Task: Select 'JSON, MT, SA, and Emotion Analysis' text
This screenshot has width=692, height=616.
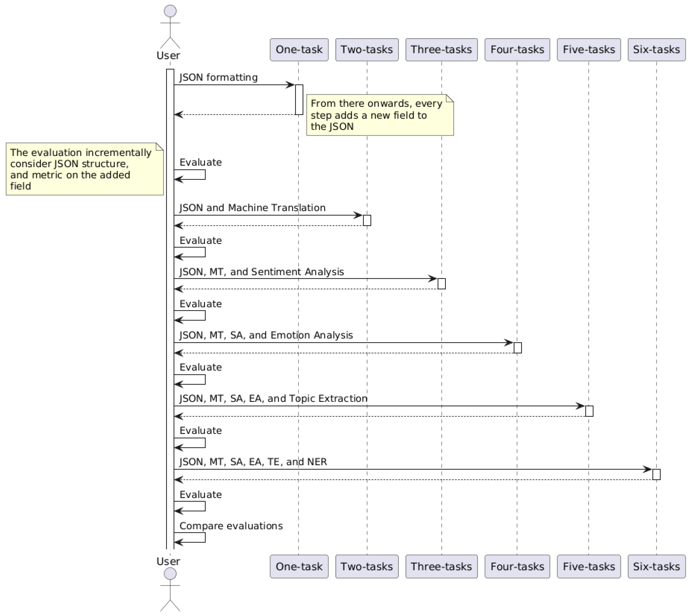Action: tap(266, 335)
